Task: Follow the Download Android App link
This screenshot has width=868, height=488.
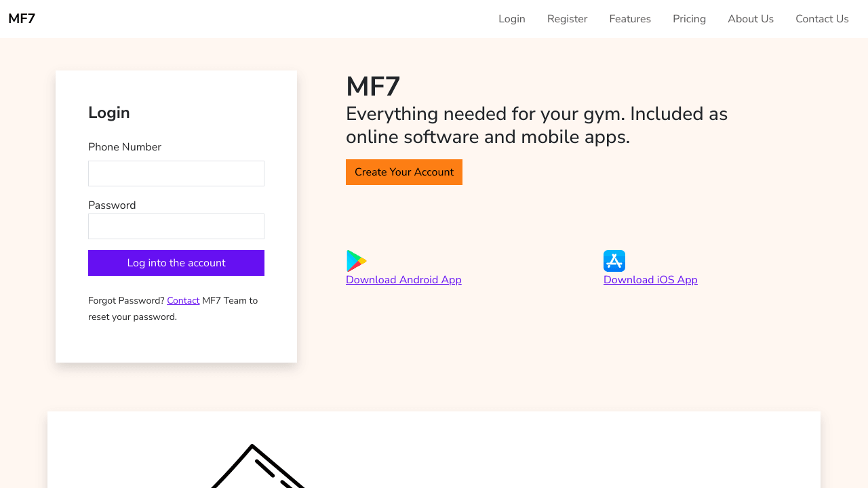Action: (x=403, y=280)
